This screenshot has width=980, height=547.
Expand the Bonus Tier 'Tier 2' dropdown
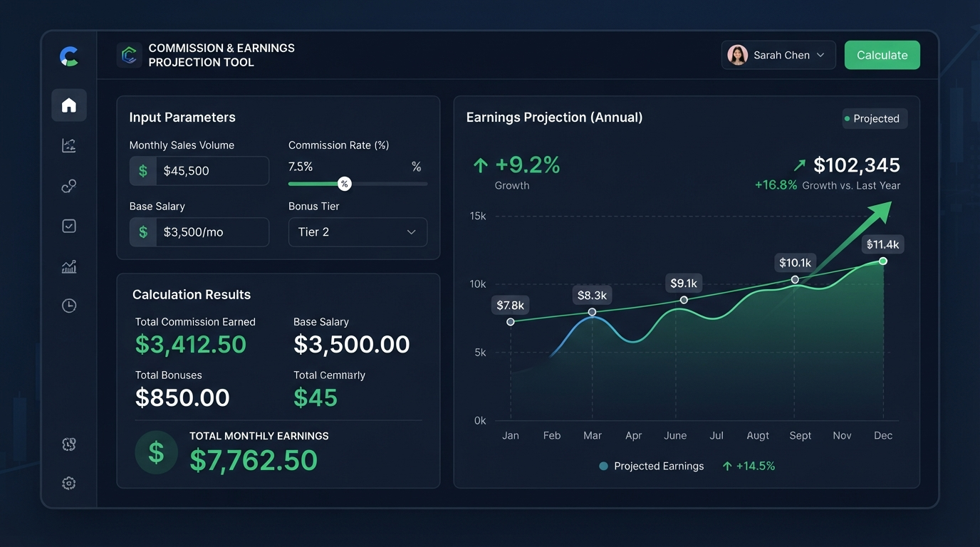pos(358,232)
